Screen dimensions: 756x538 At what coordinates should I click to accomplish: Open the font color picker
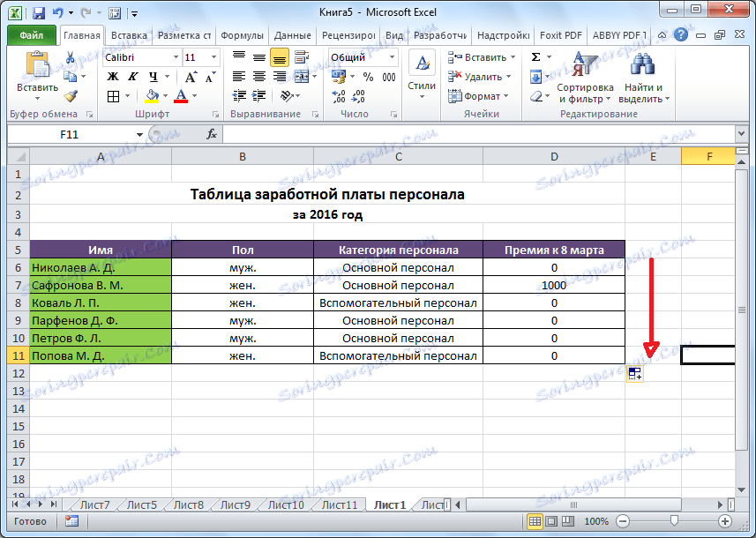tap(193, 96)
